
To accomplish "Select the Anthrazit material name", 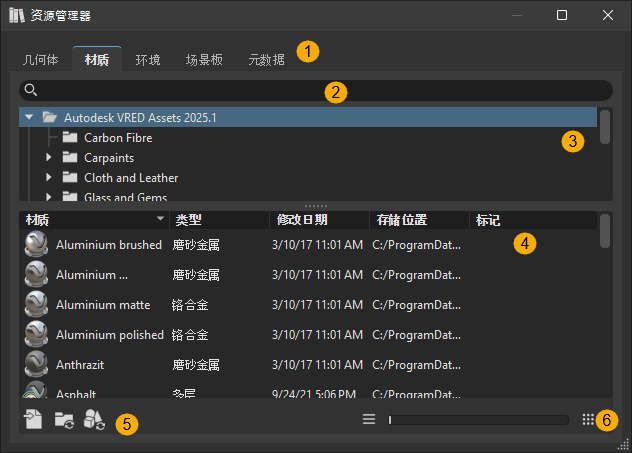I will point(80,365).
